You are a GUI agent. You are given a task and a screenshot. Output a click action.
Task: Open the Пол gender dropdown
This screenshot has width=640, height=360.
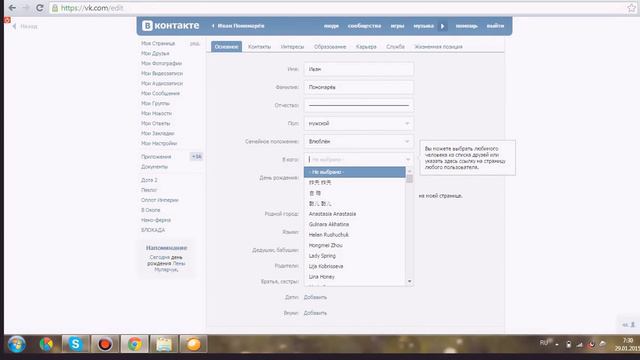pyautogui.click(x=358, y=123)
